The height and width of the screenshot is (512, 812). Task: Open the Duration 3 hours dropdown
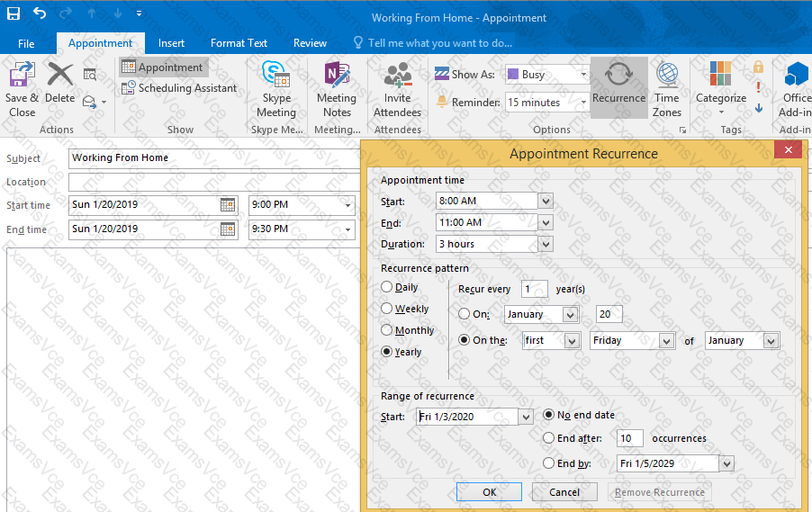[x=546, y=244]
